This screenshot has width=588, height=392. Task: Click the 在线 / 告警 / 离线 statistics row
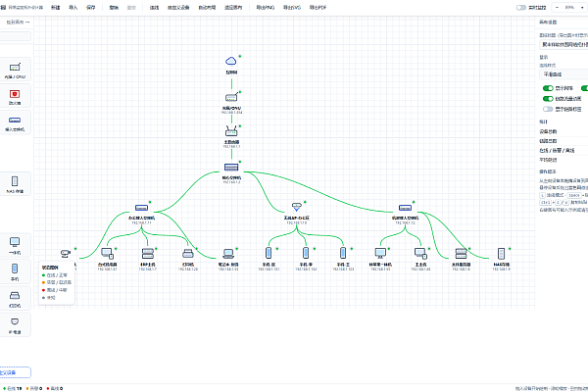click(x=563, y=150)
